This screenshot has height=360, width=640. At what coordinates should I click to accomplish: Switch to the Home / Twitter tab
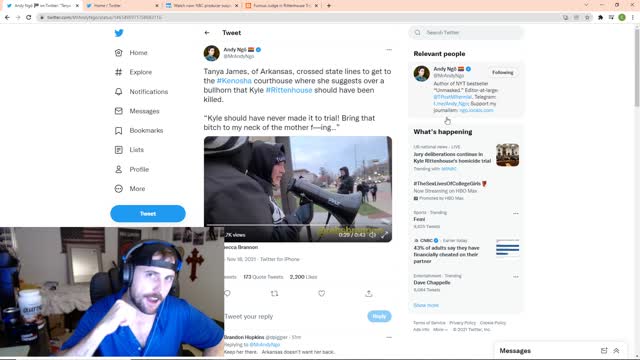[x=122, y=6]
